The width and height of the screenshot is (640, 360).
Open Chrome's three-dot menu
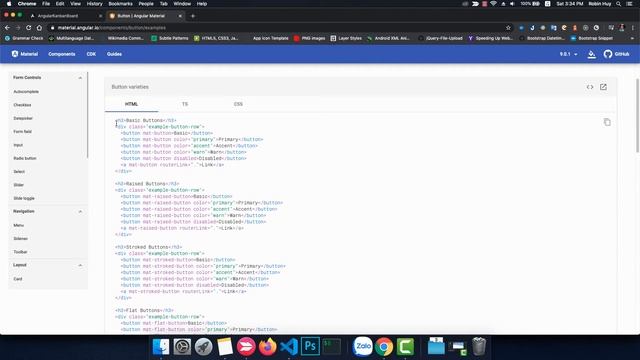click(x=633, y=28)
